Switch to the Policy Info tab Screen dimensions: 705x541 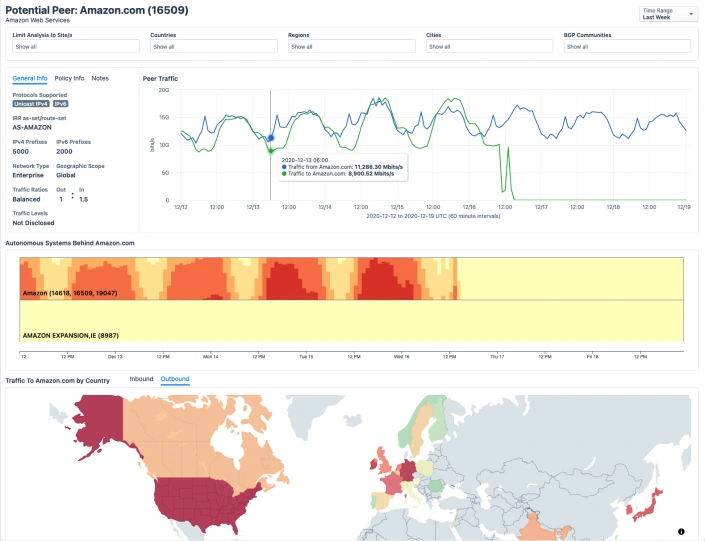[69, 78]
